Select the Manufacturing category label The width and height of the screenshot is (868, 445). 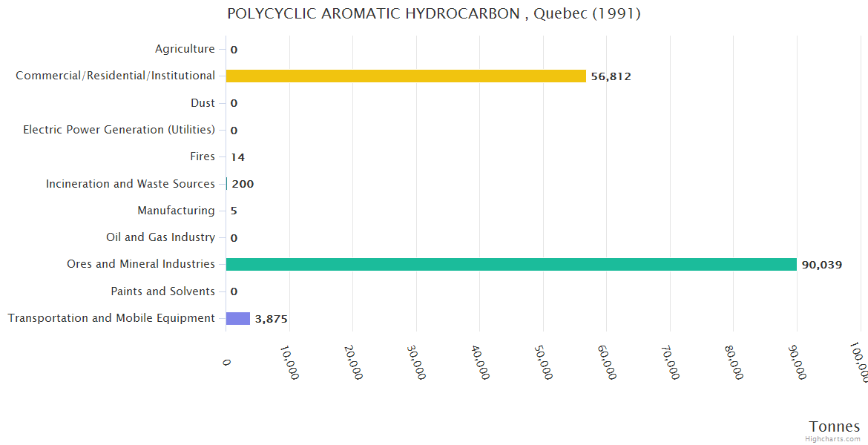pyautogui.click(x=176, y=211)
